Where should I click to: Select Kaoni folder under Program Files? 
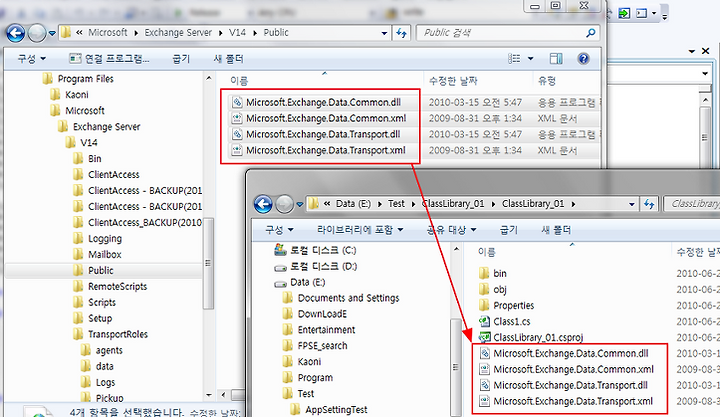(69, 95)
